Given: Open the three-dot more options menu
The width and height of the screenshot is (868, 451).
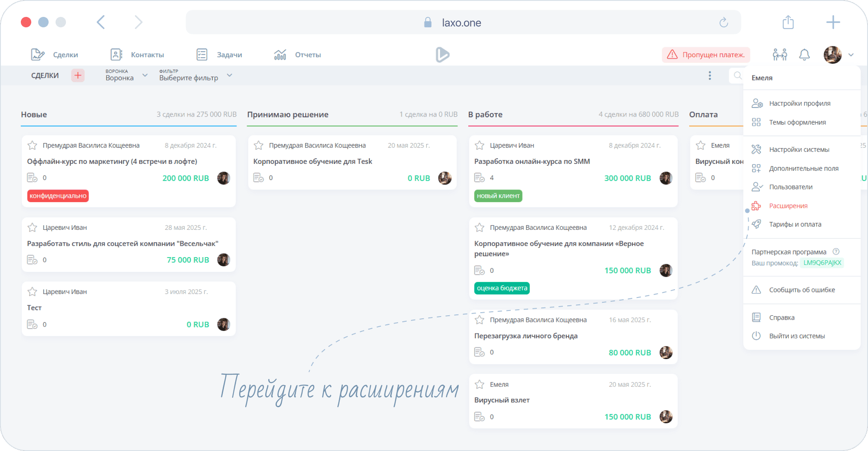Looking at the screenshot, I should coord(710,75).
